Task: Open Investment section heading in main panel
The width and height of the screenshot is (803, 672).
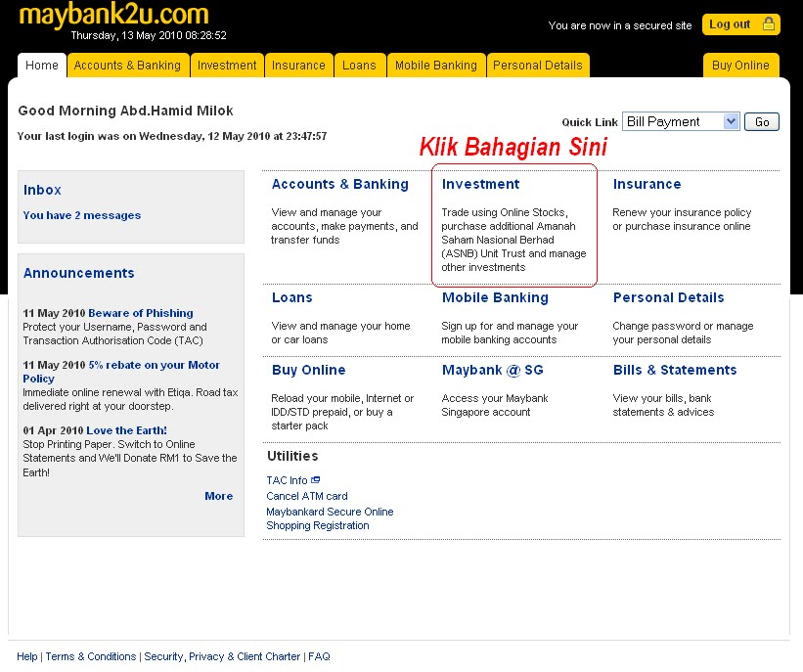Action: tap(481, 184)
